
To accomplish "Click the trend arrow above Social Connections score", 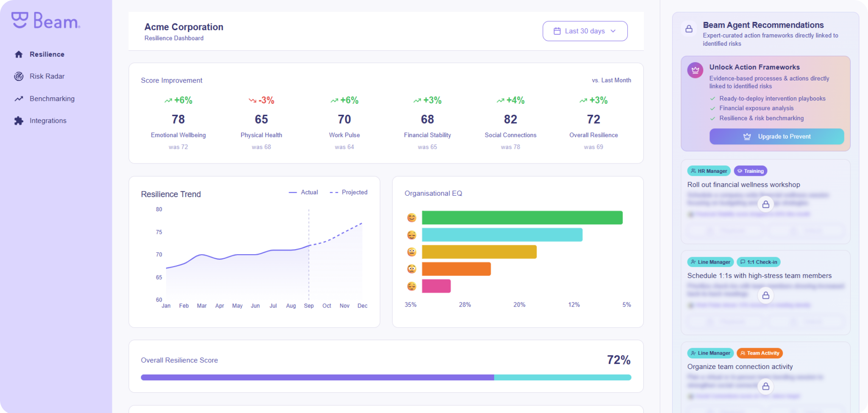I will click(501, 100).
